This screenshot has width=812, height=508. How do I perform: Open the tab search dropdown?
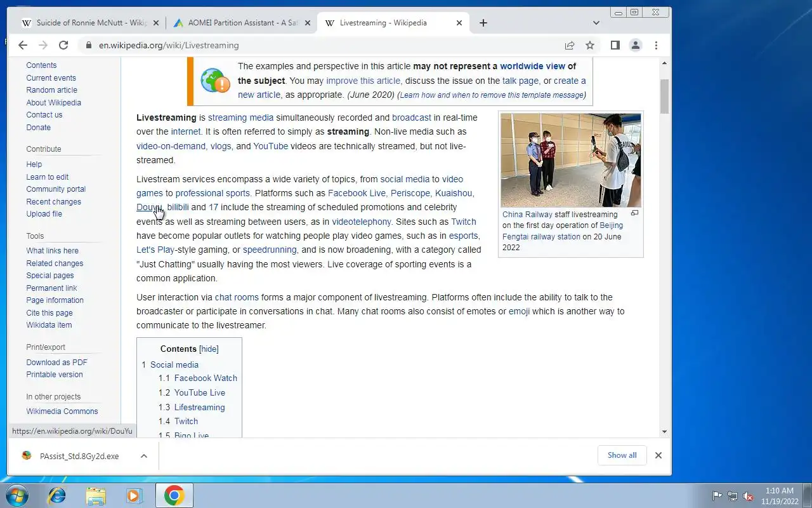(x=596, y=23)
